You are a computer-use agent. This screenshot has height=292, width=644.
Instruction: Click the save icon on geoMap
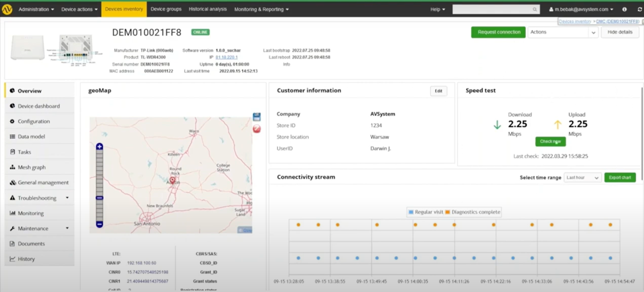pyautogui.click(x=257, y=117)
